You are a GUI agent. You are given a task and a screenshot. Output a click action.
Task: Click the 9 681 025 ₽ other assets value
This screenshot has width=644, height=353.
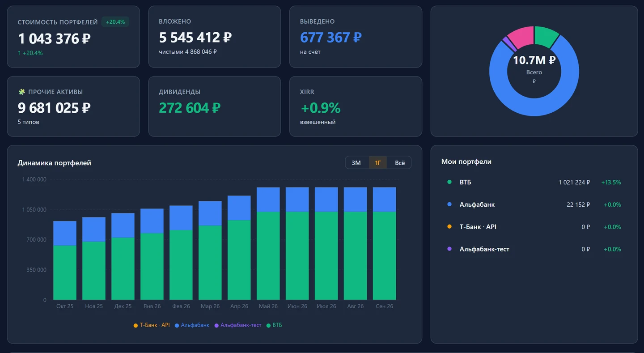54,108
